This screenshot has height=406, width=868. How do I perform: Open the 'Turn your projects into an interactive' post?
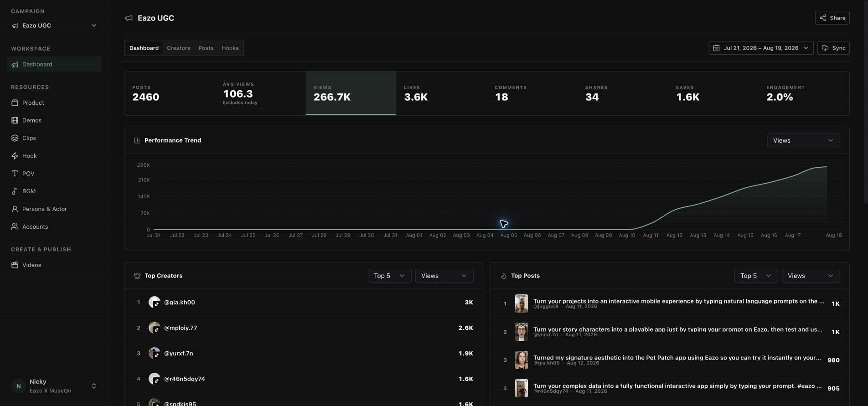click(x=678, y=301)
